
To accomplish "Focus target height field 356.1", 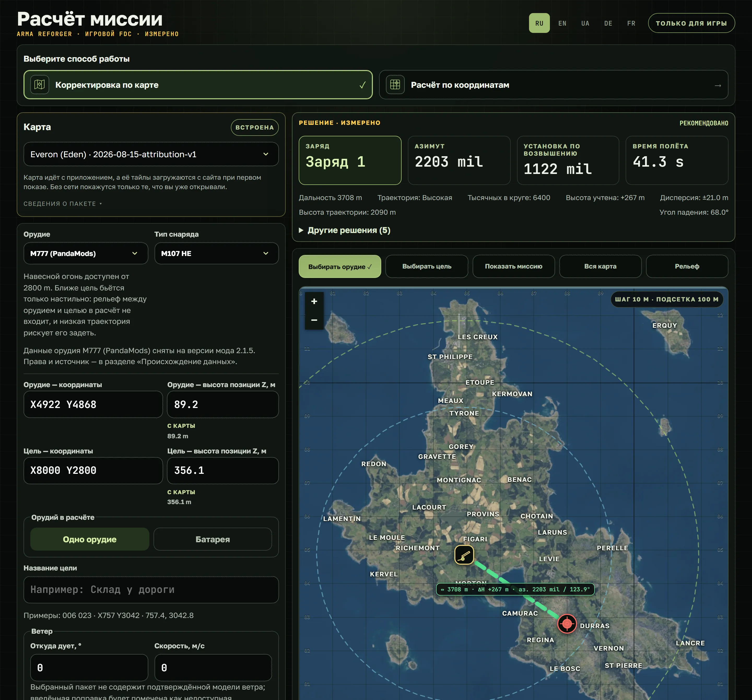I will [x=223, y=470].
